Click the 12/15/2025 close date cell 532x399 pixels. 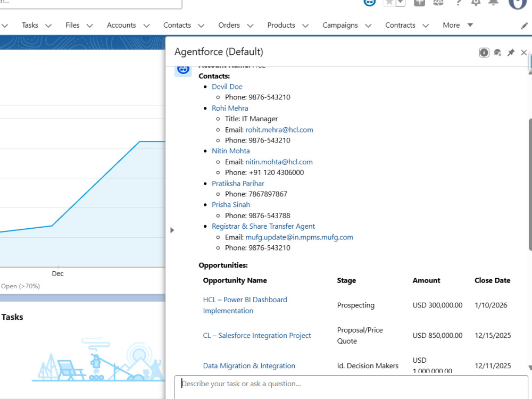click(493, 335)
